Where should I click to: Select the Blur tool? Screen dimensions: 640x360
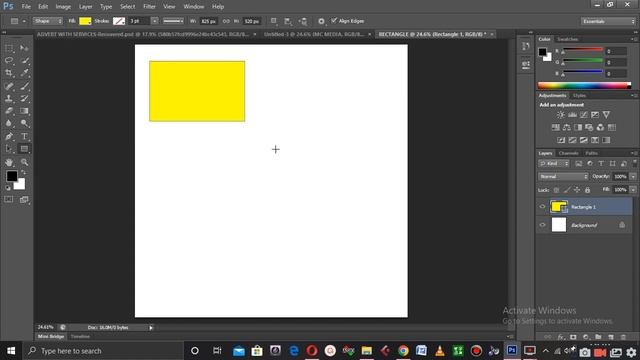click(x=9, y=123)
